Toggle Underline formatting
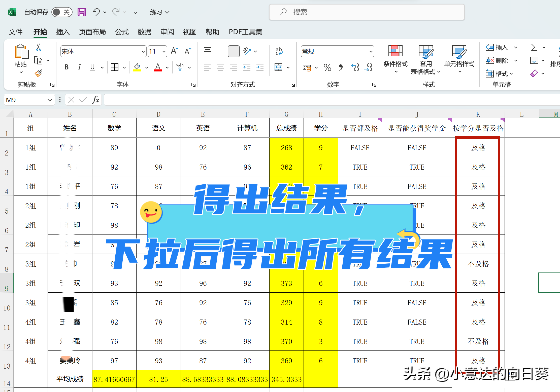The width and height of the screenshot is (560, 392). click(92, 67)
